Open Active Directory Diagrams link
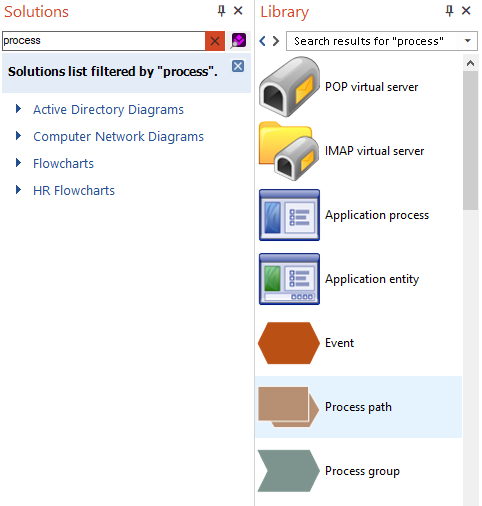The height and width of the screenshot is (506, 482). pyautogui.click(x=108, y=109)
